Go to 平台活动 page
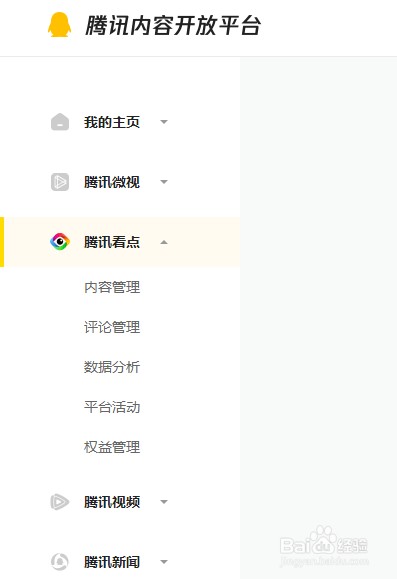 (x=112, y=407)
